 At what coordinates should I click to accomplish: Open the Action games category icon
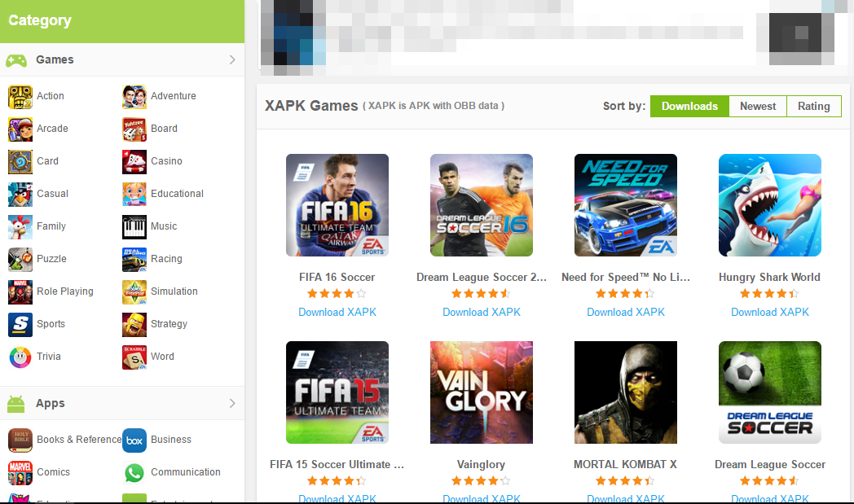click(20, 97)
